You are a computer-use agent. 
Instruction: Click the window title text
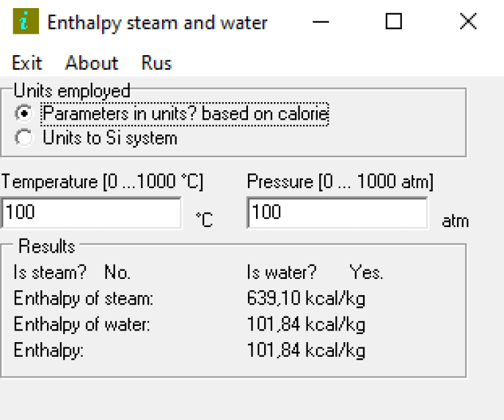click(157, 22)
